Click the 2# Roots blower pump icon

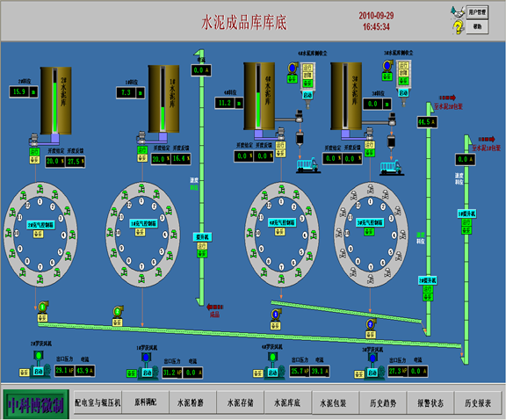click(x=40, y=365)
